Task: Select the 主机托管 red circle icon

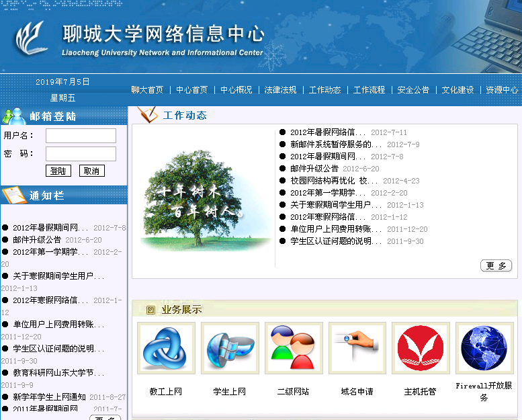Action: [420, 348]
